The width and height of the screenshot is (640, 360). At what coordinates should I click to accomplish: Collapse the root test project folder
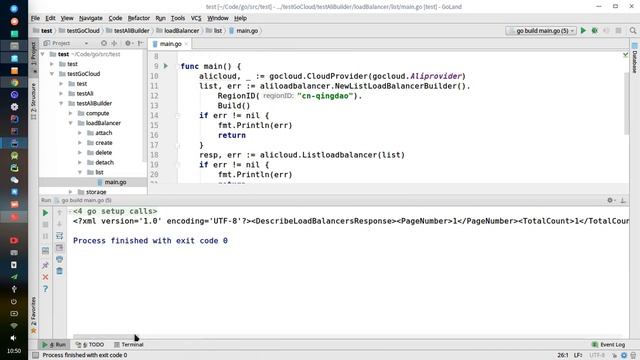pos(42,54)
